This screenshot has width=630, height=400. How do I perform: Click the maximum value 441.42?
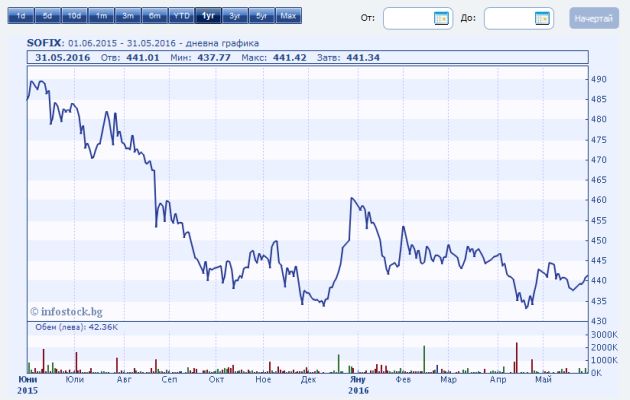tap(290, 57)
